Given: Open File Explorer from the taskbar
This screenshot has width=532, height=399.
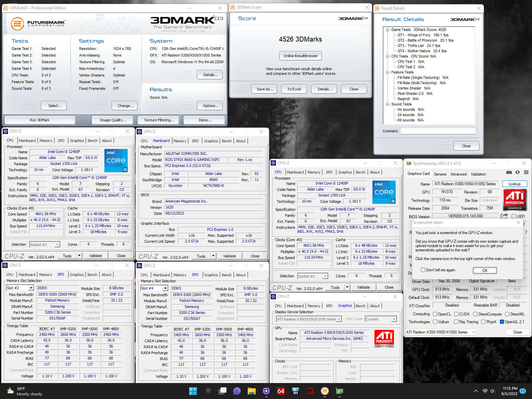Looking at the screenshot, I should click(x=251, y=391).
